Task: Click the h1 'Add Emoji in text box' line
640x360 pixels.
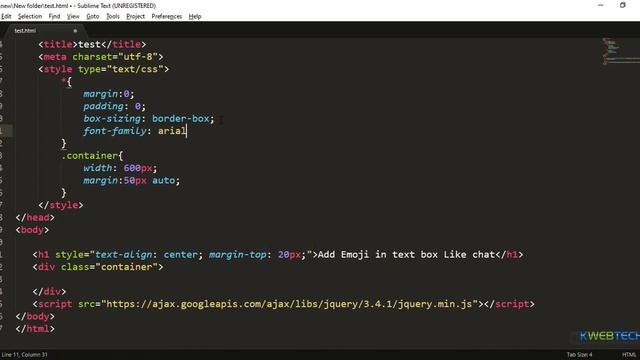Action: pyautogui.click(x=278, y=255)
